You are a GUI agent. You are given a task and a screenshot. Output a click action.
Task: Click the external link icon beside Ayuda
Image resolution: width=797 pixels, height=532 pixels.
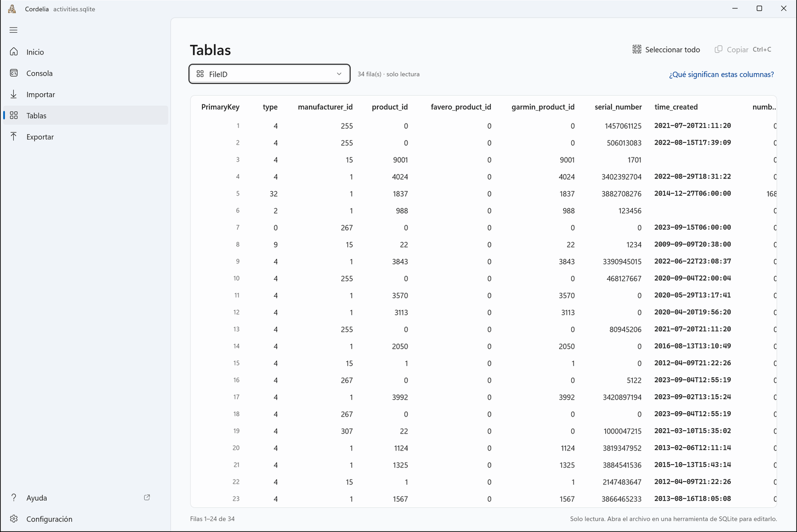pos(147,498)
